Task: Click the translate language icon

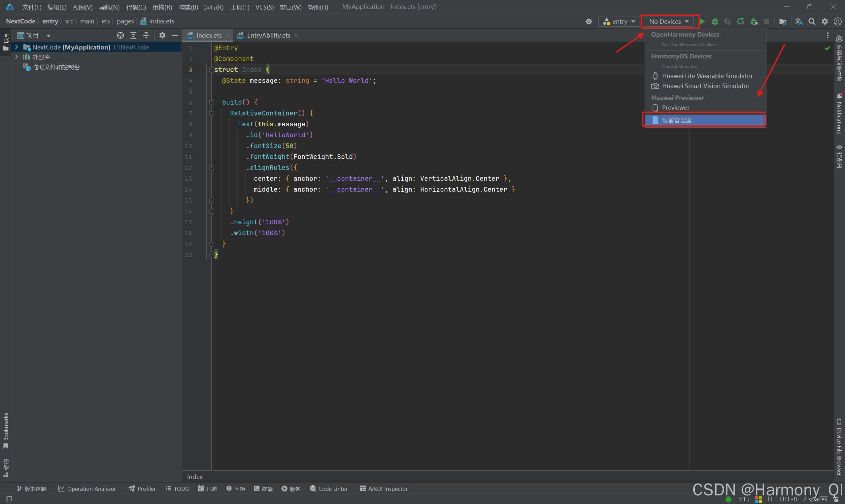Action: tap(799, 21)
